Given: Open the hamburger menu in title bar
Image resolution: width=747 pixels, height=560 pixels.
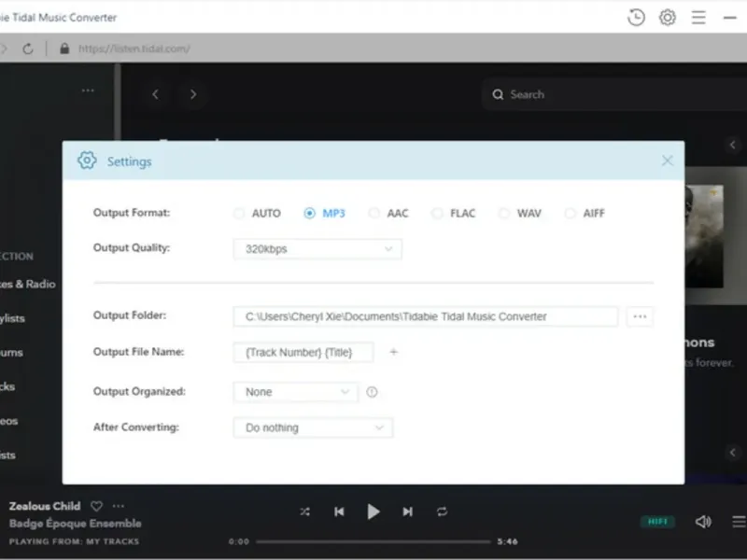Looking at the screenshot, I should point(698,18).
